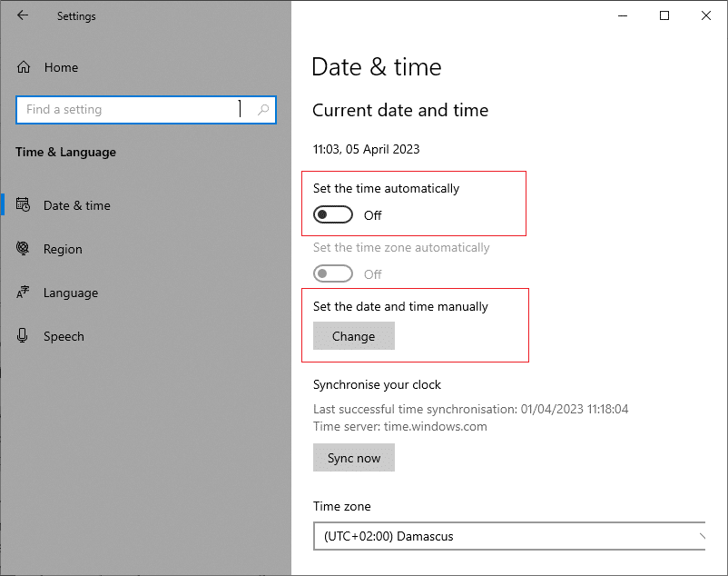The image size is (728, 576).
Task: Close the Settings window
Action: pyautogui.click(x=705, y=15)
